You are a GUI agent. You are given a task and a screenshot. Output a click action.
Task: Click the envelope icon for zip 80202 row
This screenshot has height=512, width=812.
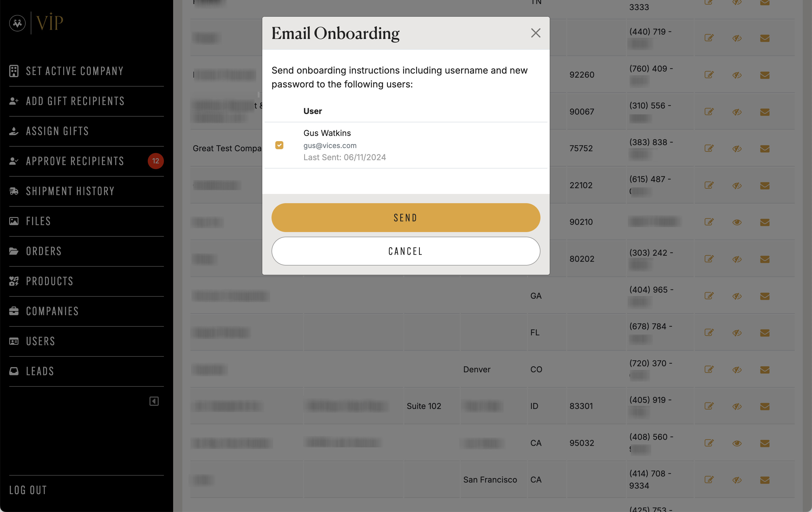coord(765,259)
